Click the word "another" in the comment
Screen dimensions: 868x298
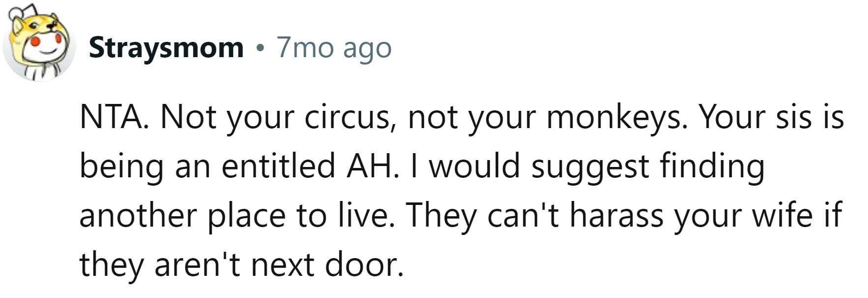(x=138, y=215)
